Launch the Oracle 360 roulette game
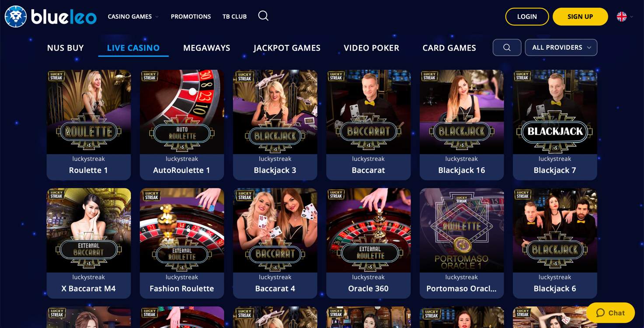This screenshot has height=328, width=644. (x=368, y=243)
